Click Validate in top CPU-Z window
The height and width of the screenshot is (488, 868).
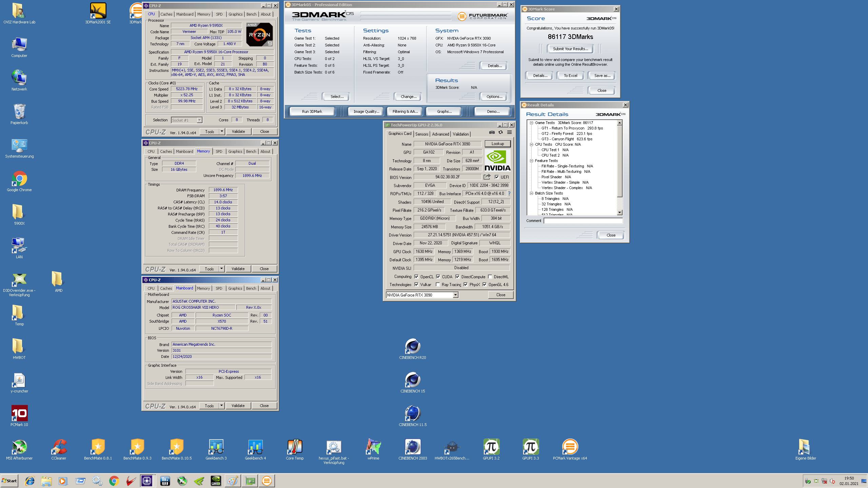tap(238, 131)
